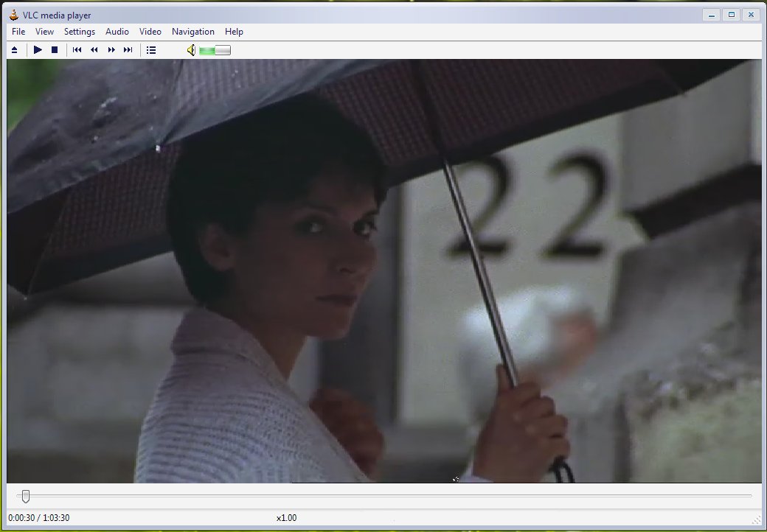767x532 pixels.
Task: Skip to the next playlist item
Action: click(x=128, y=50)
